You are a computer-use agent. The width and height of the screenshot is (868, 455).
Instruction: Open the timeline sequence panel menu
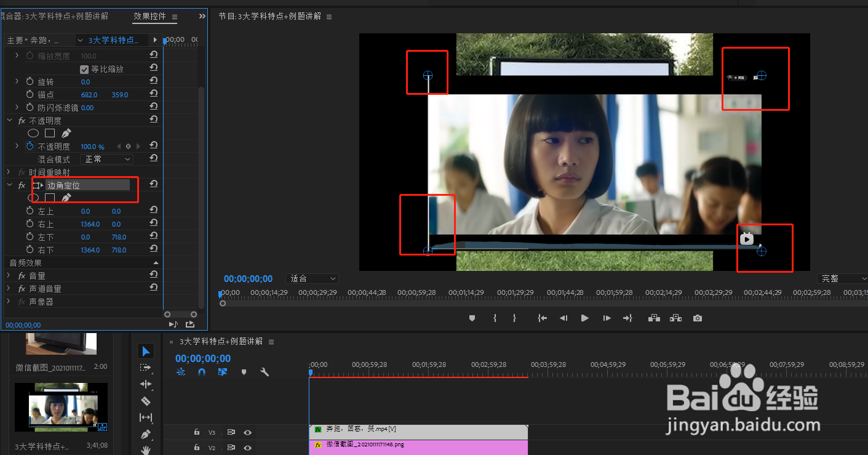click(x=271, y=341)
